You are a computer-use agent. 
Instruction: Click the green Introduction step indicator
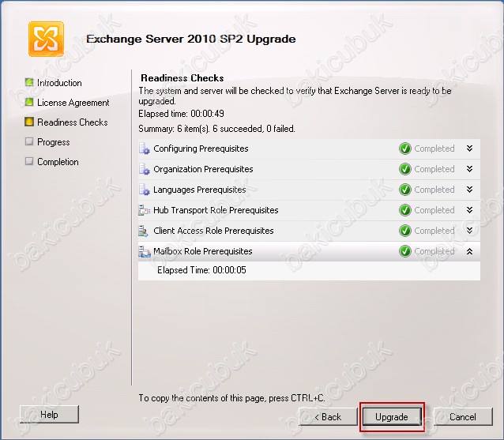point(29,82)
